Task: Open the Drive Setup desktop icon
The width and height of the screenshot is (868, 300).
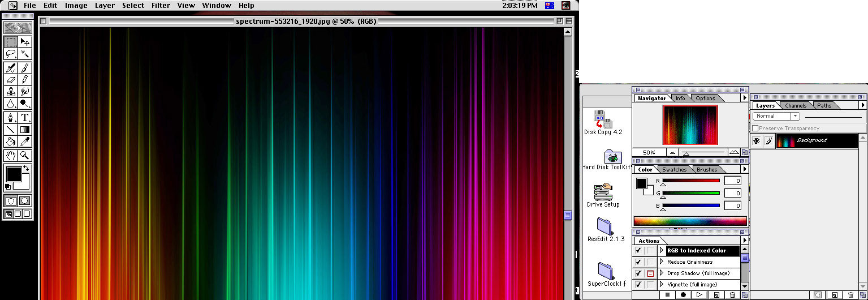Action: (x=603, y=192)
